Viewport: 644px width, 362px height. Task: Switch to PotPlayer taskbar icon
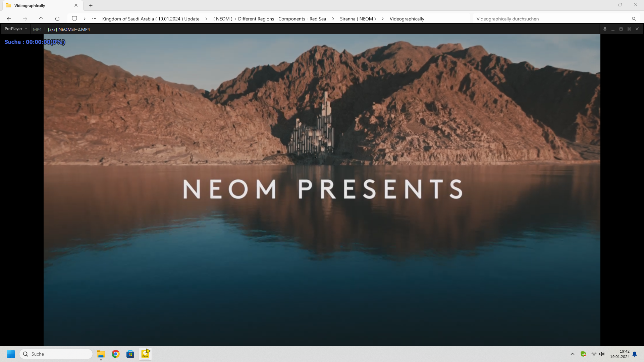coord(145,354)
